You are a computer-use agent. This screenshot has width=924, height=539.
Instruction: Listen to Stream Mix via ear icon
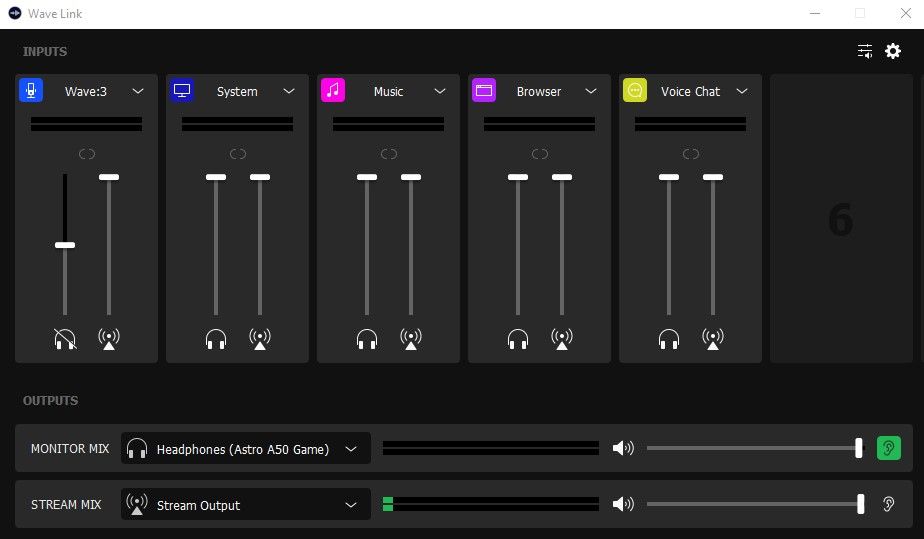click(x=889, y=504)
